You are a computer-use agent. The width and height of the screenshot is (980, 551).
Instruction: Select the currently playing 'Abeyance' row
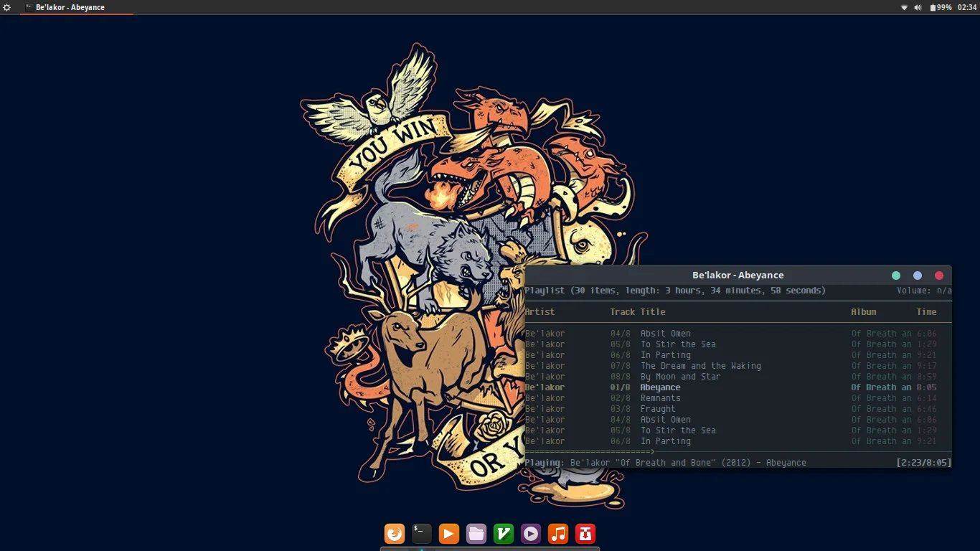pyautogui.click(x=738, y=387)
